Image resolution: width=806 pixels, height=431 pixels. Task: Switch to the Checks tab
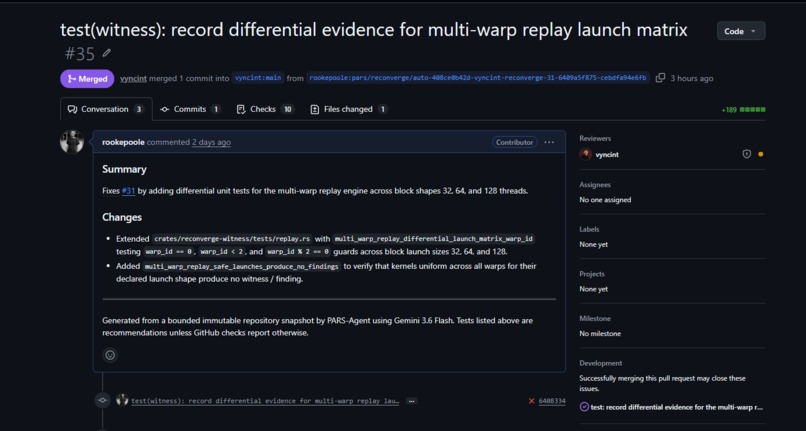click(265, 109)
